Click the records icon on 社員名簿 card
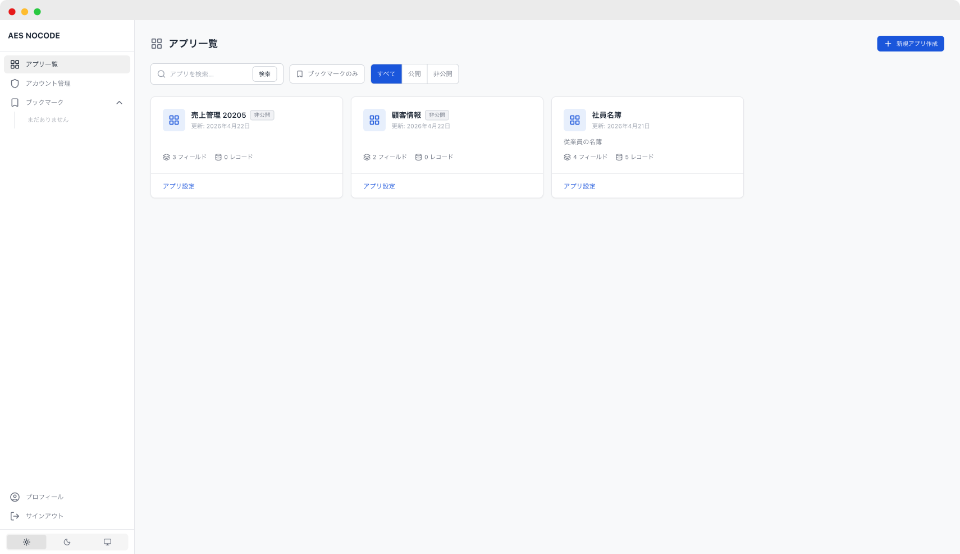The image size is (960, 554). coord(619,157)
